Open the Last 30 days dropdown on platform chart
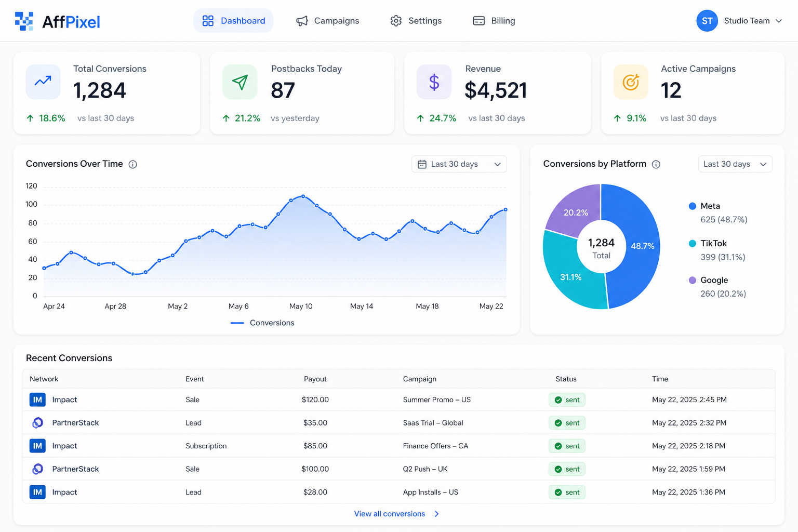This screenshot has height=532, width=798. point(735,164)
